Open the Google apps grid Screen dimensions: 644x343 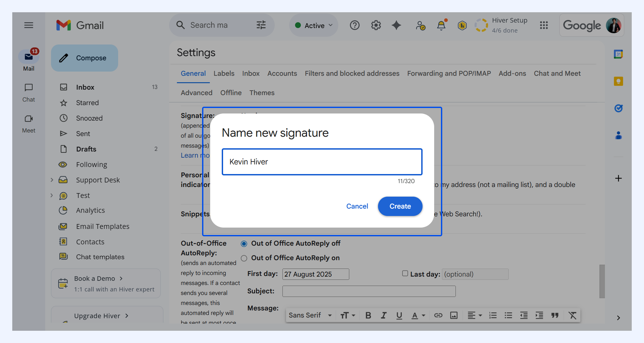(544, 25)
